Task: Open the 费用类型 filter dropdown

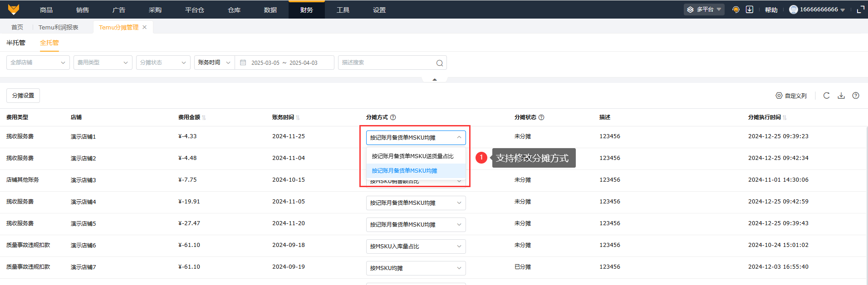Action: pyautogui.click(x=103, y=63)
